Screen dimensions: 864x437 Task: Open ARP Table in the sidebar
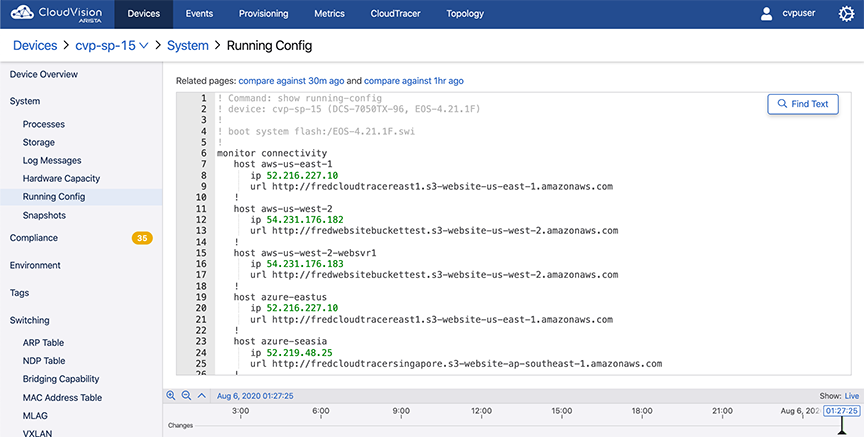43,343
